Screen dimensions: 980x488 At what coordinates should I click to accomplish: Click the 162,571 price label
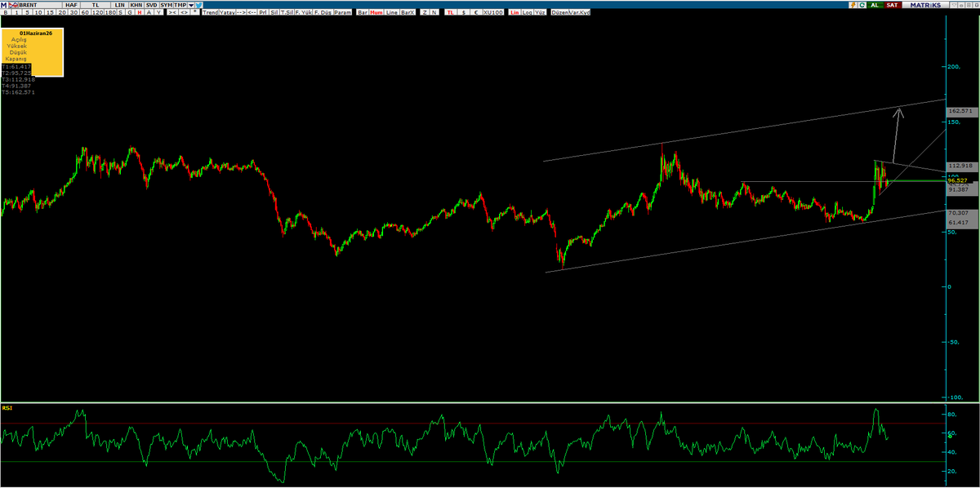click(961, 111)
